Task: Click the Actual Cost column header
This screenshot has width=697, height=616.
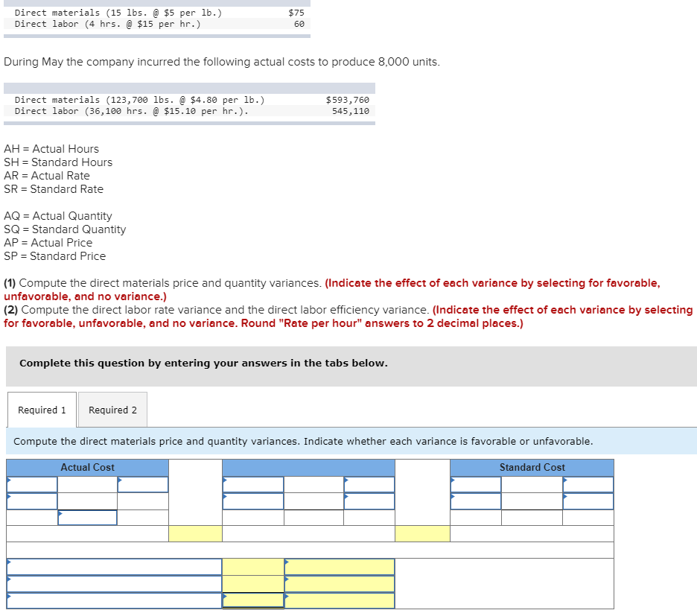Action: pyautogui.click(x=87, y=467)
